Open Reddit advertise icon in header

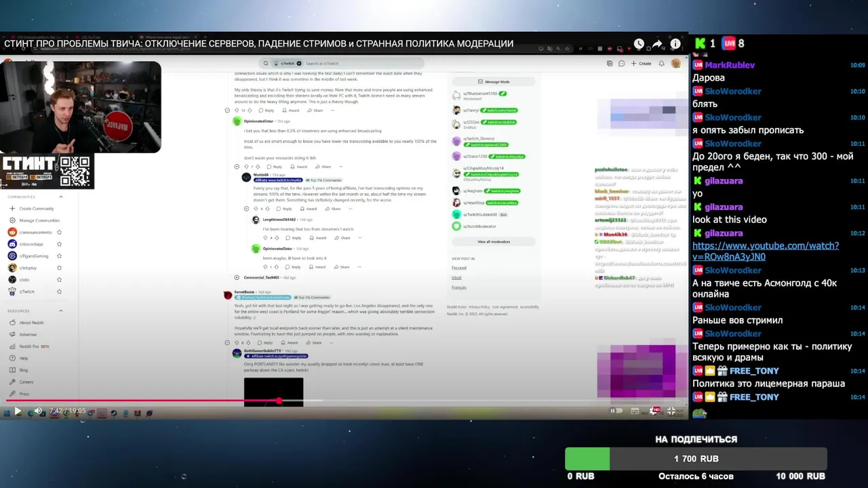point(608,63)
